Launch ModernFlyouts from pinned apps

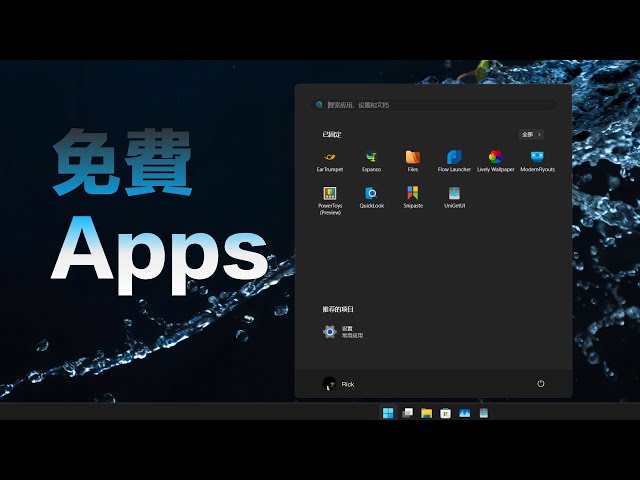(537, 161)
